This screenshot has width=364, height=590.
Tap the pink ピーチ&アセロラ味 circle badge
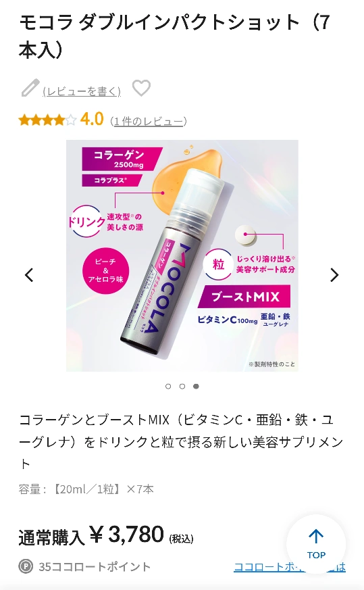[105, 270]
